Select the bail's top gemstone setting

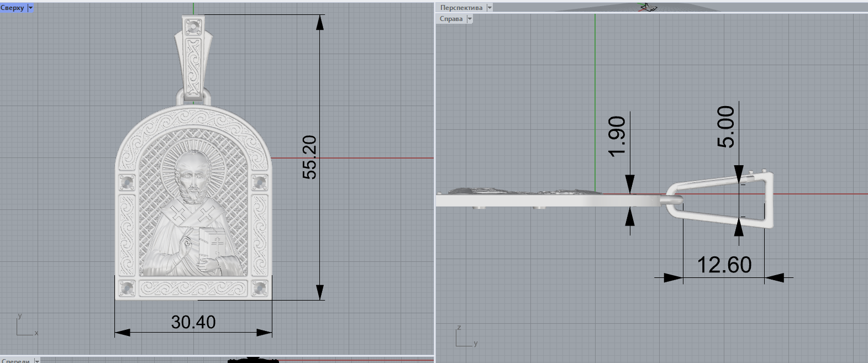pyautogui.click(x=193, y=25)
